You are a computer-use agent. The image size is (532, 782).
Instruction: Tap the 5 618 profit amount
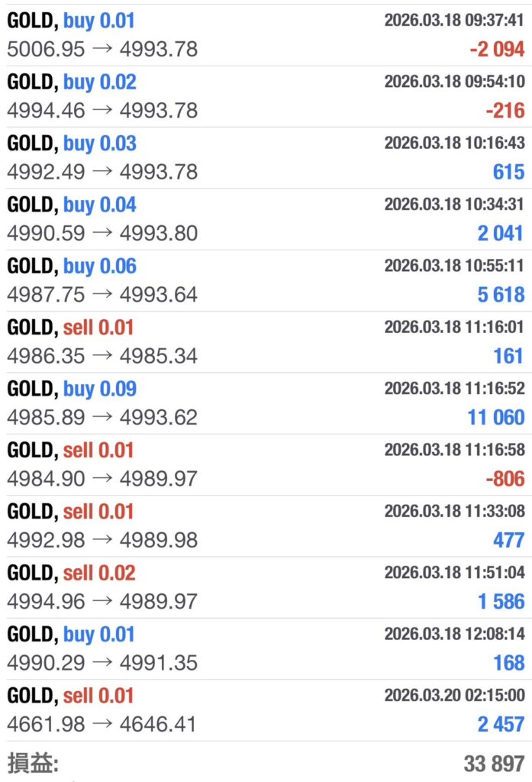click(x=501, y=295)
